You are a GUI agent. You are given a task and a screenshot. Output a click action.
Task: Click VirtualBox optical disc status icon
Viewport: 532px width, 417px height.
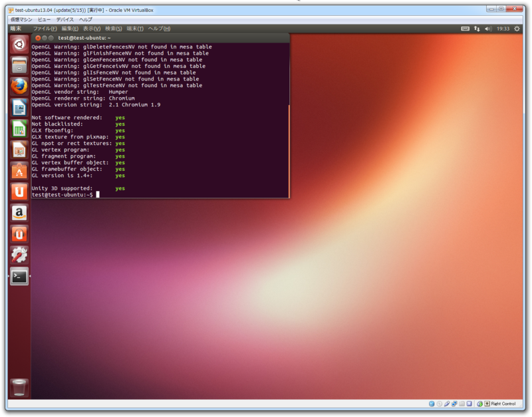click(440, 404)
